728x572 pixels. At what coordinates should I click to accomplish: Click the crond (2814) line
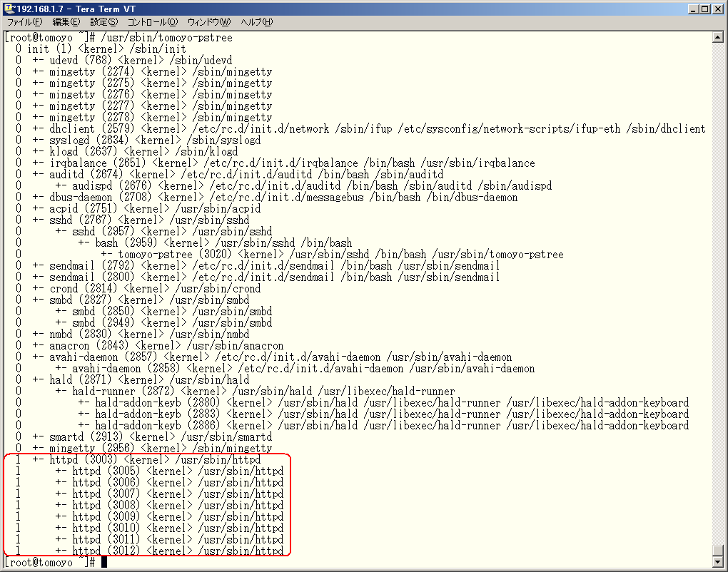138,288
